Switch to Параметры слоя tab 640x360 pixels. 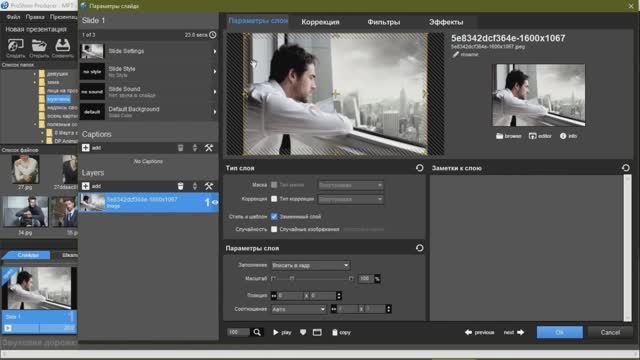pyautogui.click(x=258, y=21)
